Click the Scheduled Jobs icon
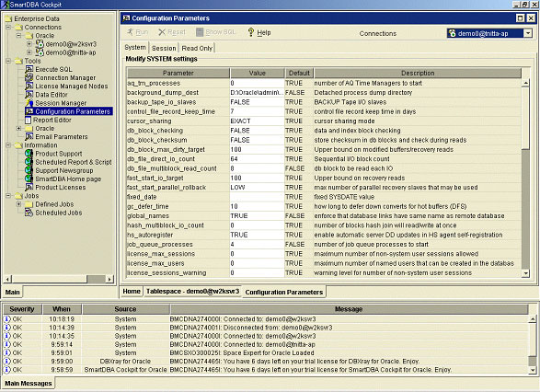 29,213
